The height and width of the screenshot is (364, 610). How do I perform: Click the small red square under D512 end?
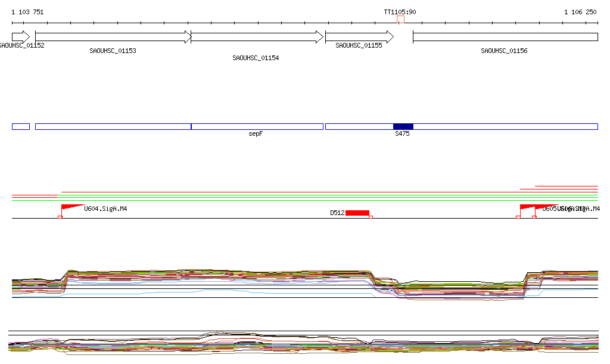pos(371,217)
